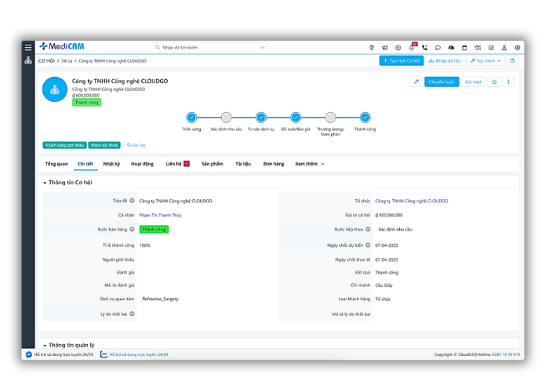
Task: Click the info icon next to Bước bán hàng
Action: [x=132, y=230]
